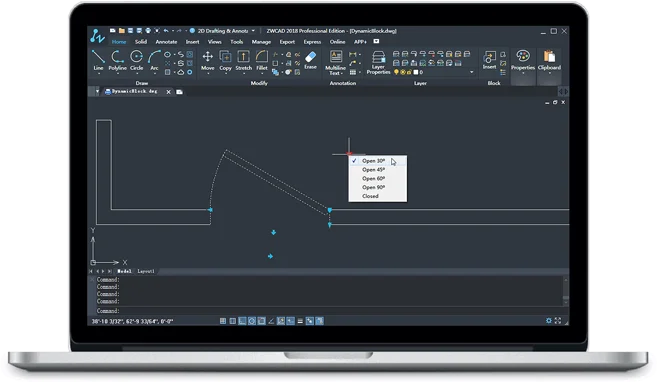Open the Annotate ribbon tab

(166, 42)
